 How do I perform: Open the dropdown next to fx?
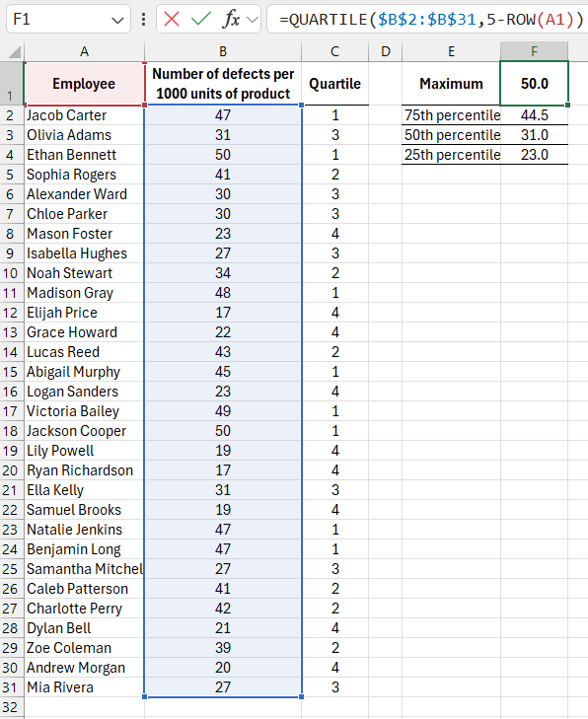tap(252, 20)
